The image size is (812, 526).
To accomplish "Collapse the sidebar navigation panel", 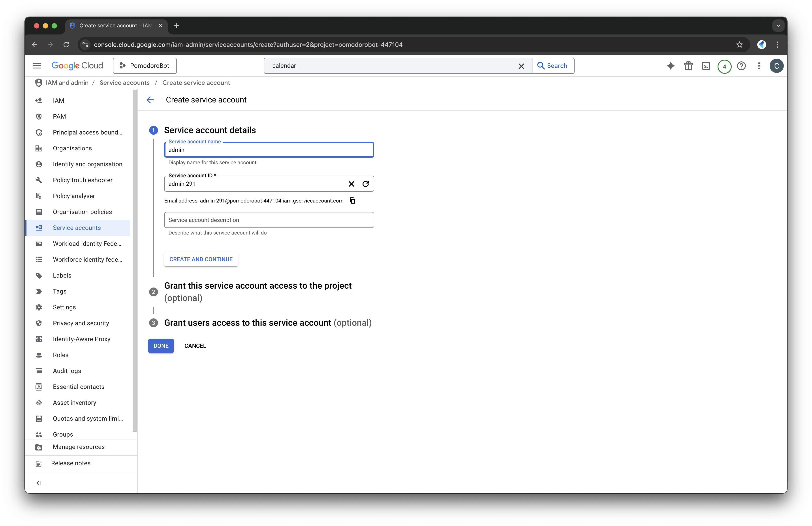I will [39, 483].
